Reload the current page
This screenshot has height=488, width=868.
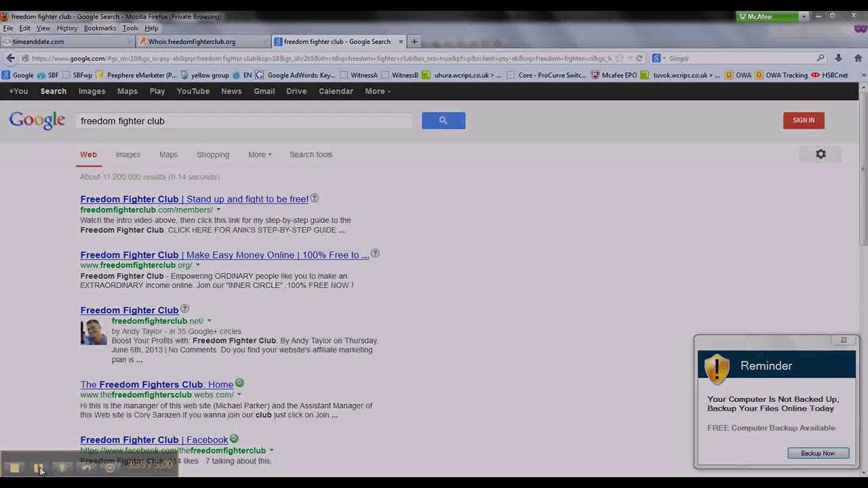tap(639, 58)
